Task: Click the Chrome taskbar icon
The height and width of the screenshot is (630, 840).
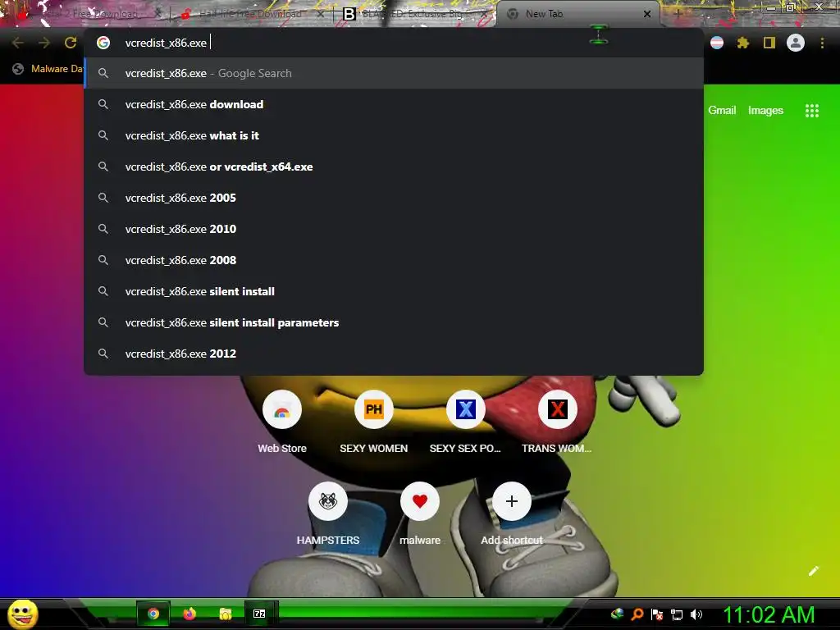Action: click(153, 614)
